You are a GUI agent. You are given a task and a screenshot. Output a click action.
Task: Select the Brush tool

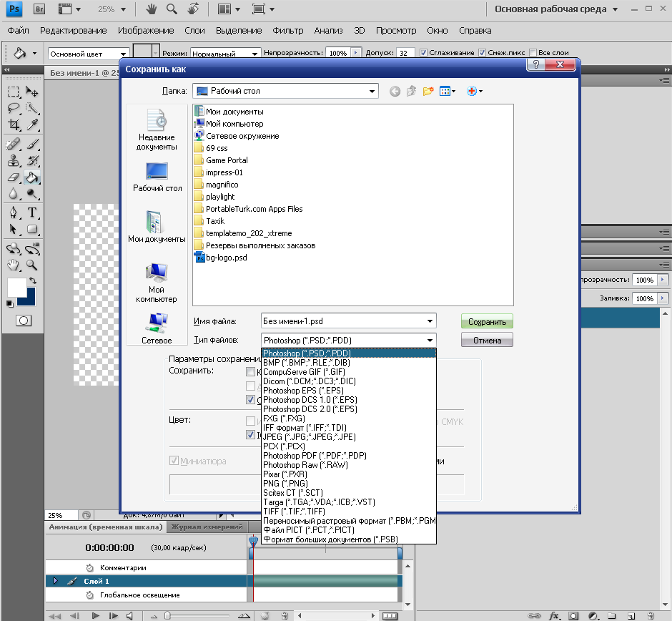pyautogui.click(x=31, y=144)
